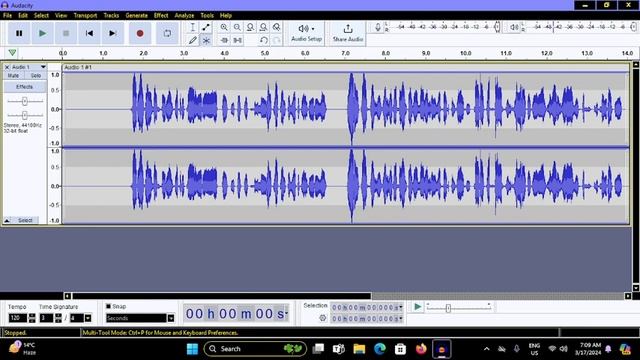
Task: Open selection start time format dropdown
Action: (x=401, y=307)
